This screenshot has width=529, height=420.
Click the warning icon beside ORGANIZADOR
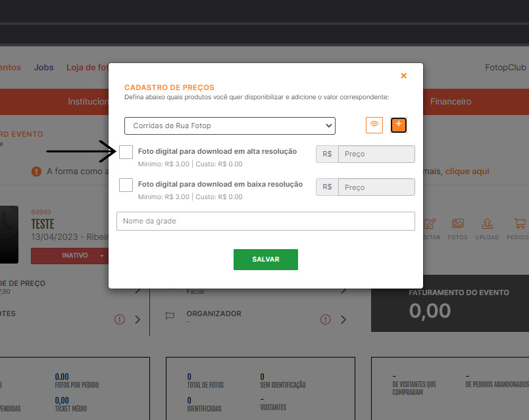coord(325,319)
